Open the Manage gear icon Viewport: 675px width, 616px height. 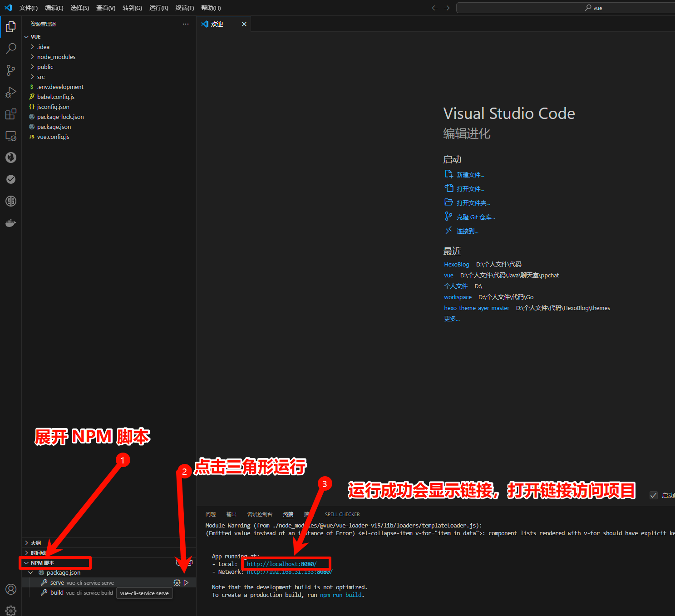[11, 611]
